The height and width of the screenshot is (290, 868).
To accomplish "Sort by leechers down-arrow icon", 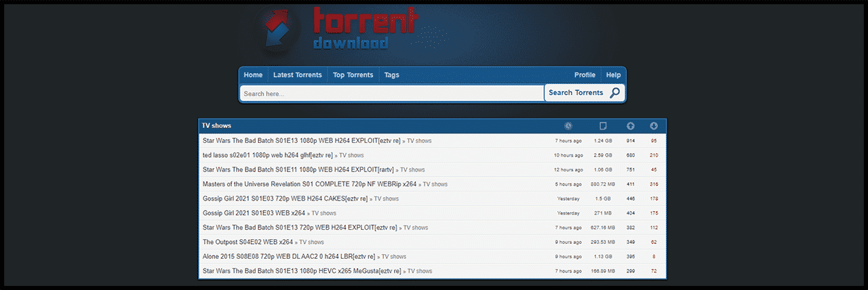I will click(x=654, y=126).
